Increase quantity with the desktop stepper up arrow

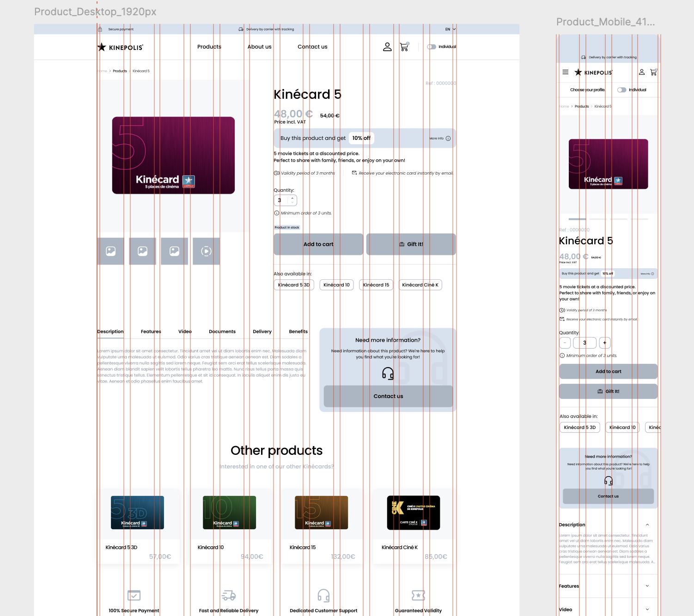point(292,198)
